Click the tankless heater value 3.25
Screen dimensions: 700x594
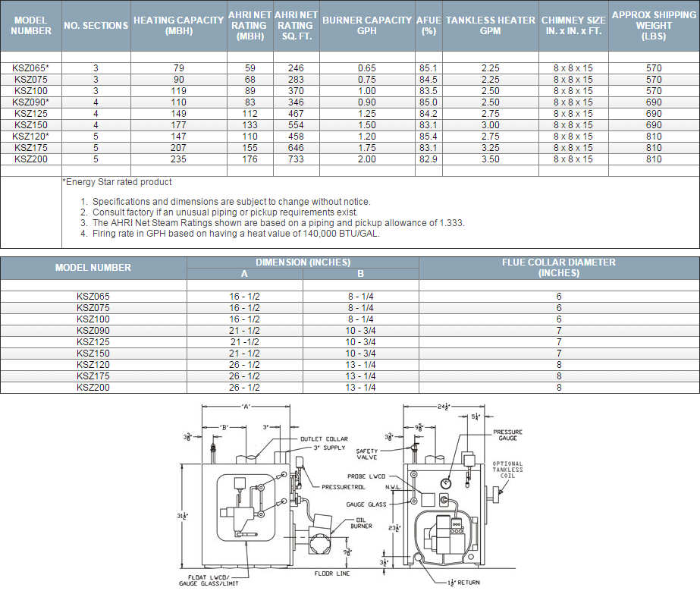coord(490,148)
